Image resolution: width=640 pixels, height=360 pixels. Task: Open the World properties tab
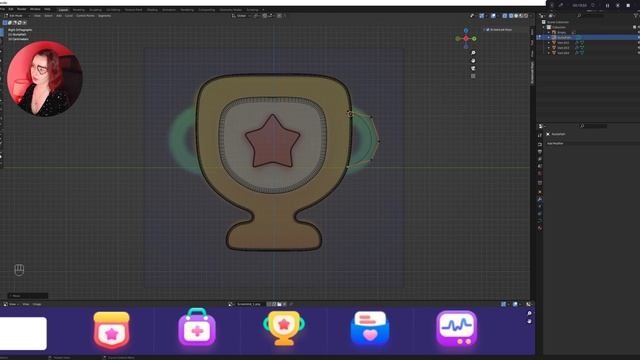[x=540, y=173]
